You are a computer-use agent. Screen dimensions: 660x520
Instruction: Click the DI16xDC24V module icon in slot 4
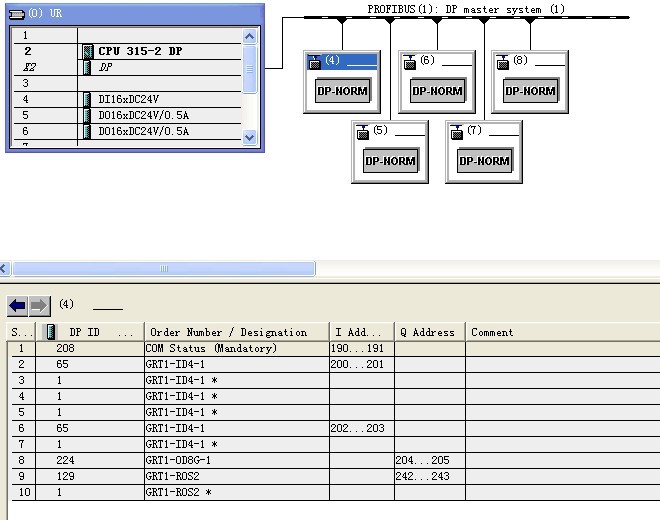(88, 99)
